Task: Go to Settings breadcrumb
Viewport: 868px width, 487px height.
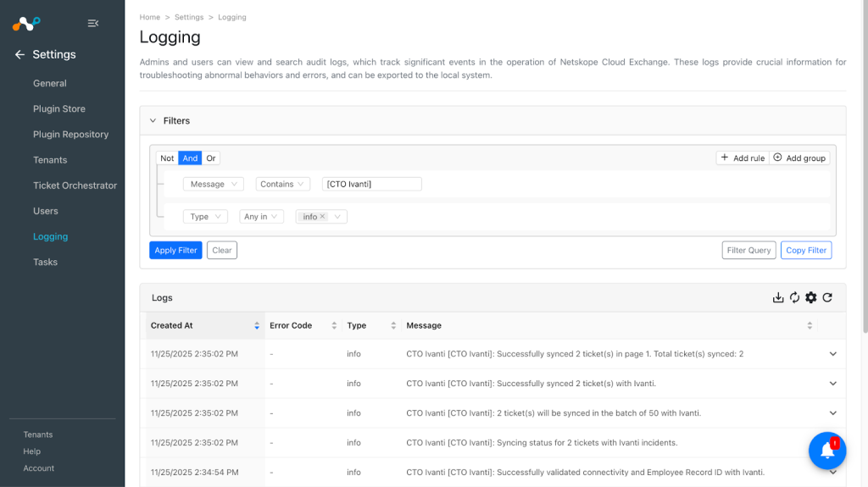Action: 189,17
